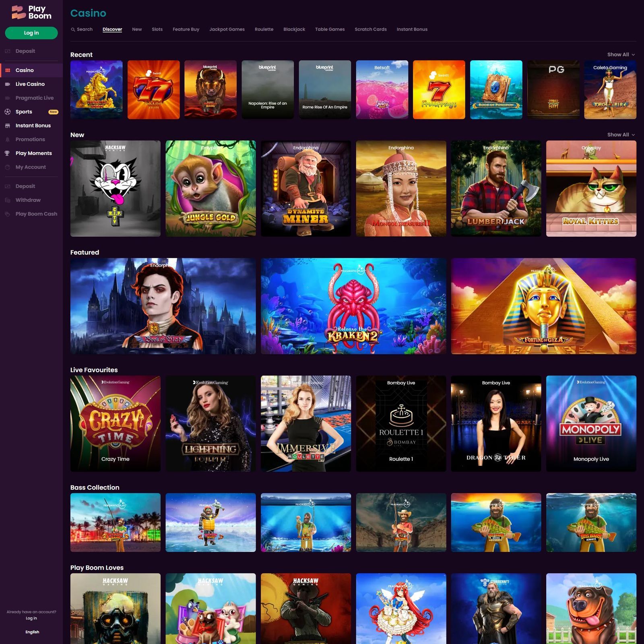The image size is (644, 644).
Task: Open Caleta Gaming Torch of Fire tile
Action: click(610, 90)
